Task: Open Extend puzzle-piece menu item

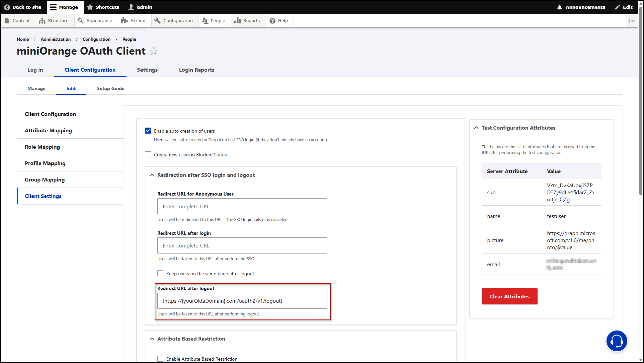Action: 133,20
